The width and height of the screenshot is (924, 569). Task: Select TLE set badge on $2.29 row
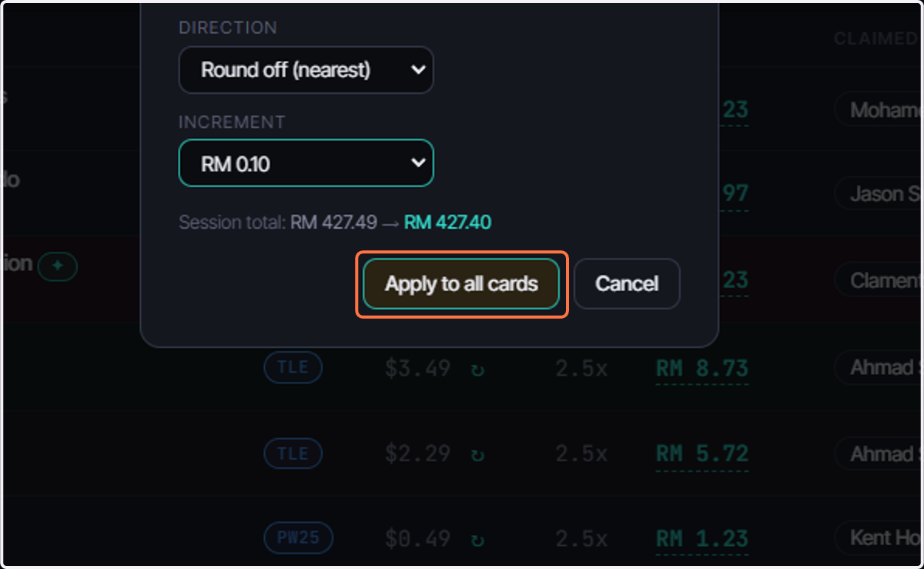[293, 454]
